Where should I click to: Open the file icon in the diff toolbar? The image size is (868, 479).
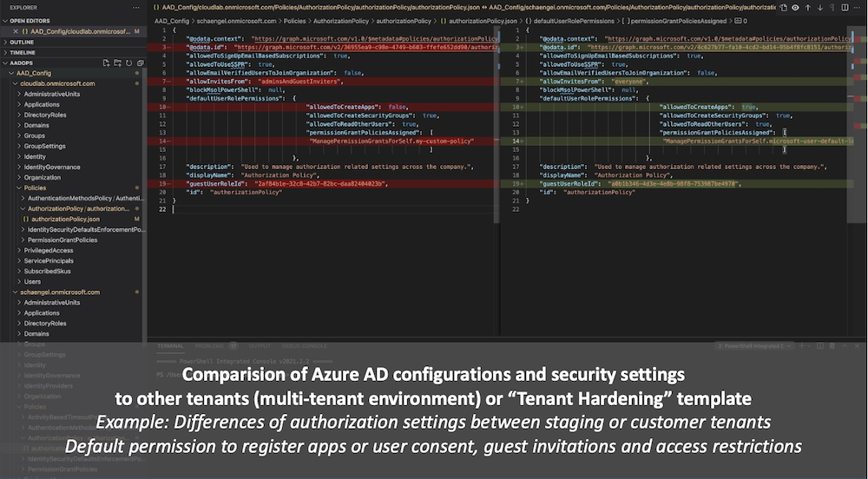pyautogui.click(x=783, y=8)
